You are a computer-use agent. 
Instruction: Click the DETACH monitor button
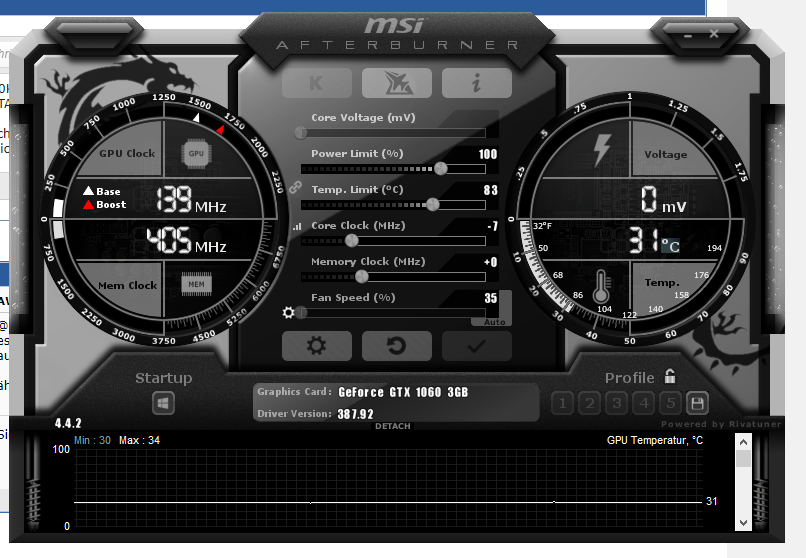[x=393, y=426]
